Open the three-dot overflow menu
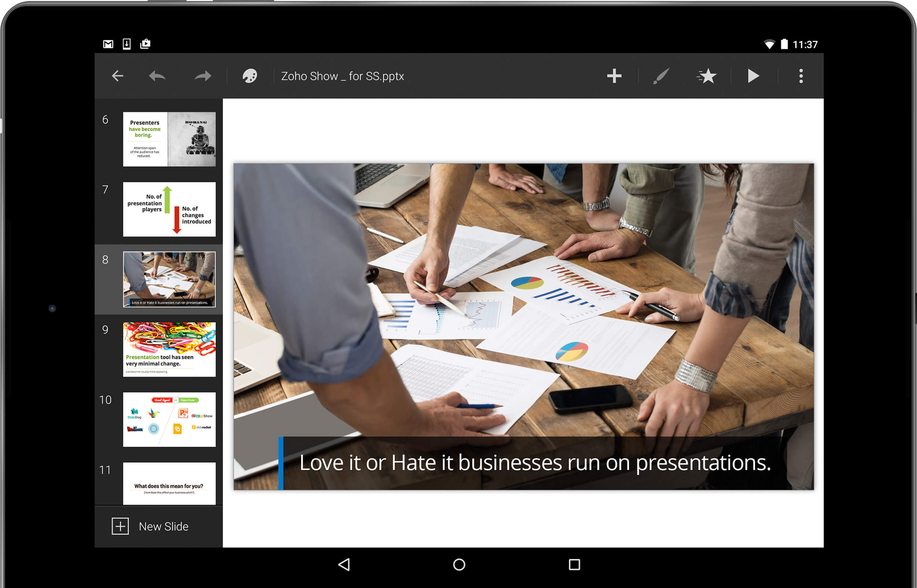 pyautogui.click(x=801, y=76)
